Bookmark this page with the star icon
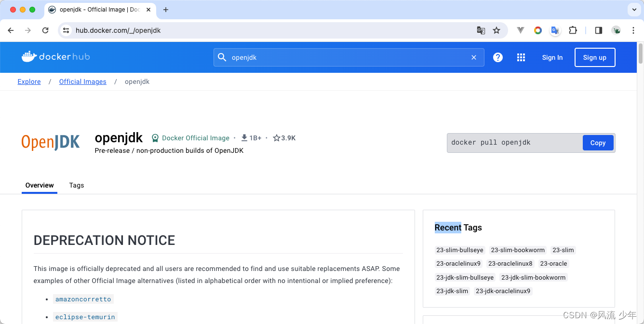This screenshot has height=324, width=644. click(496, 30)
